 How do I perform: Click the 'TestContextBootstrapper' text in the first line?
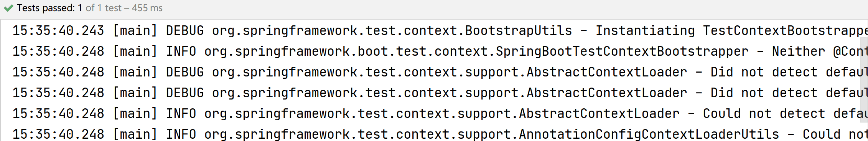click(x=785, y=31)
